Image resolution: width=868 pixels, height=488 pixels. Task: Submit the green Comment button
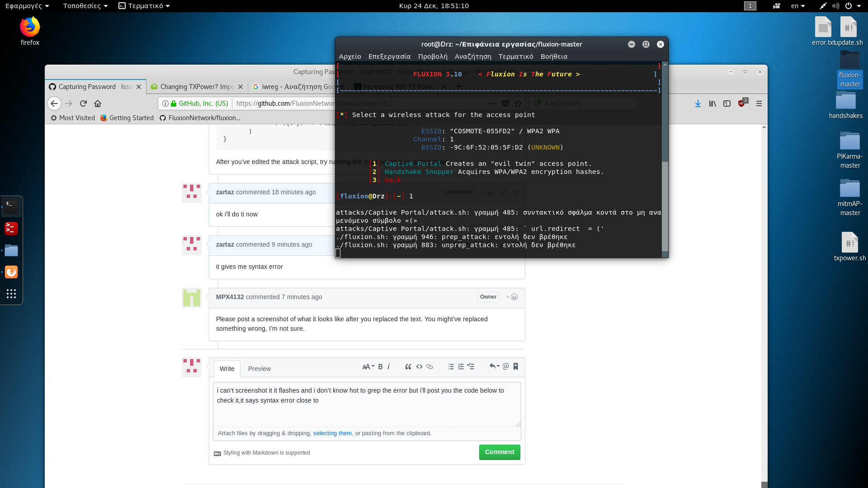pyautogui.click(x=500, y=452)
